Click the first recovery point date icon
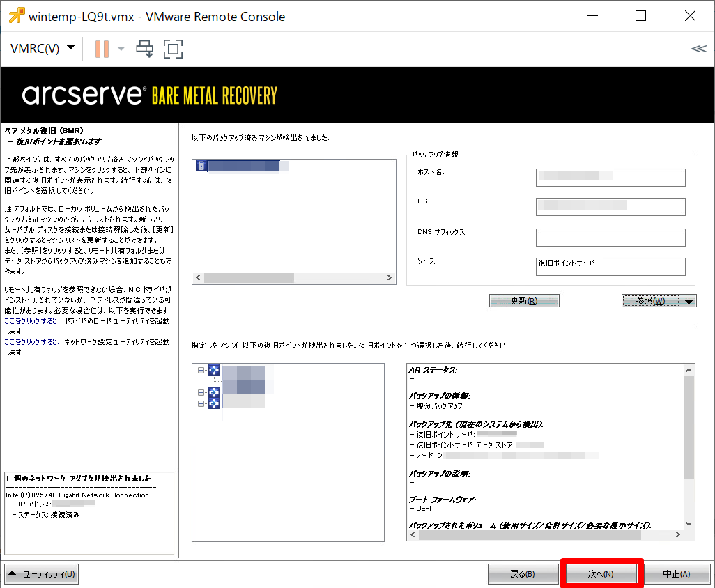The height and width of the screenshot is (588, 715). point(214,370)
